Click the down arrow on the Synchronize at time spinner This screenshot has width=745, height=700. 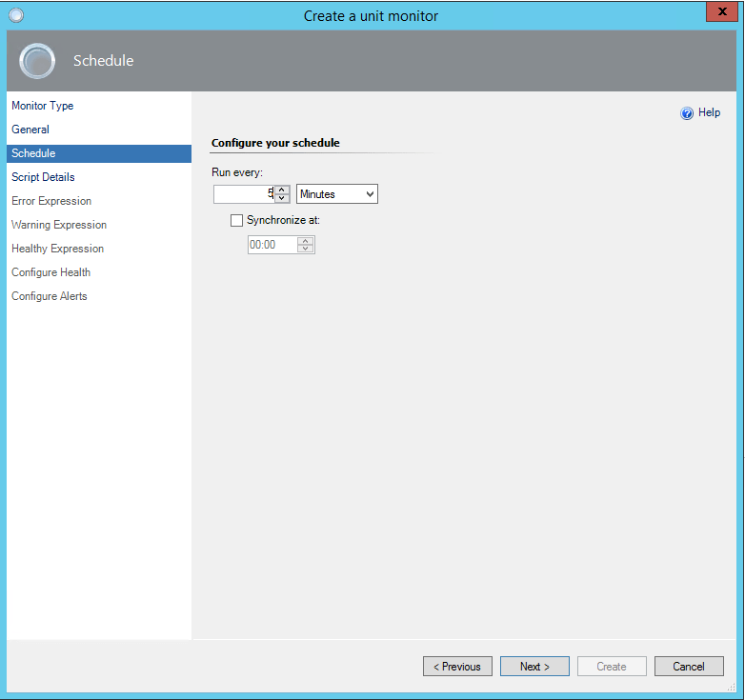(x=305, y=249)
